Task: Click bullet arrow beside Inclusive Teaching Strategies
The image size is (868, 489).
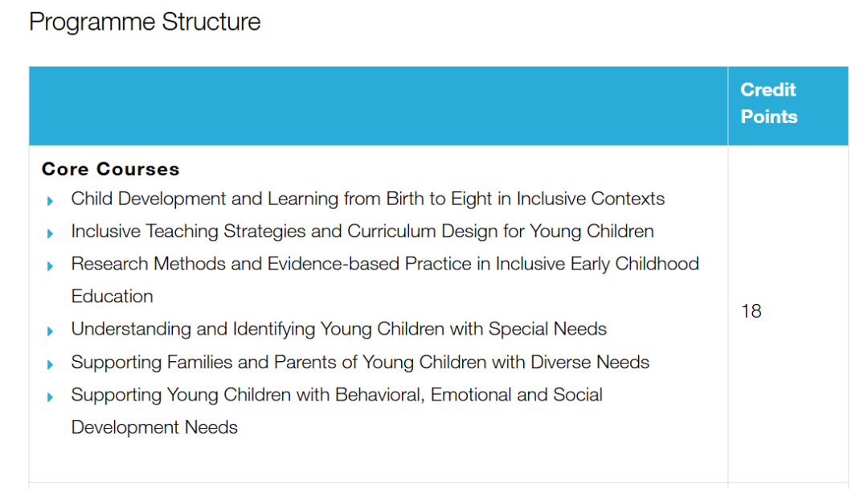Action: point(51,233)
